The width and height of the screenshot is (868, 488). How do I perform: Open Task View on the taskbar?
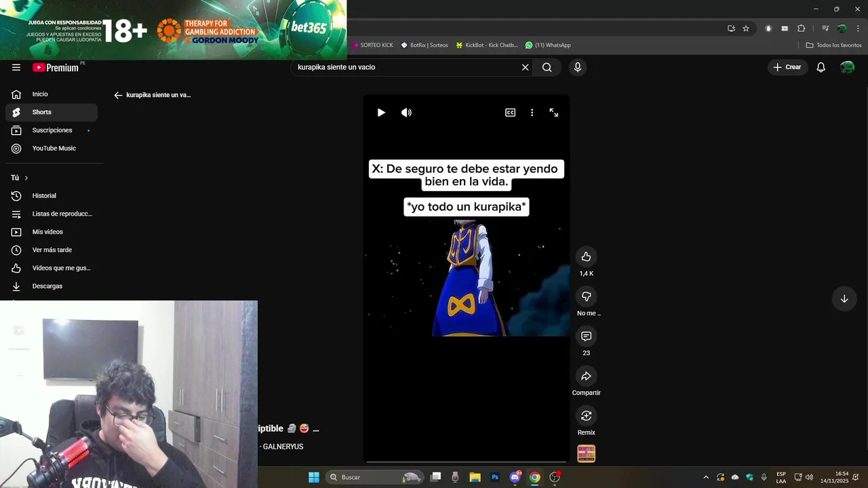(x=436, y=477)
